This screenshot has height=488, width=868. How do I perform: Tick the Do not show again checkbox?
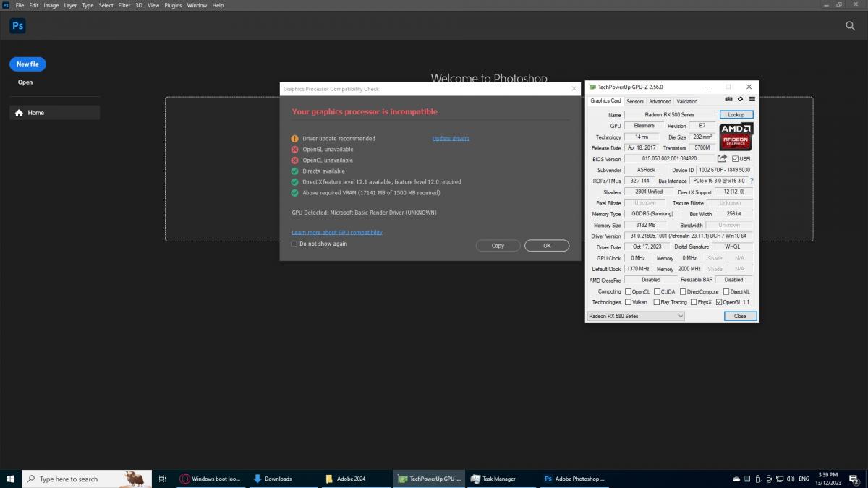pos(294,244)
